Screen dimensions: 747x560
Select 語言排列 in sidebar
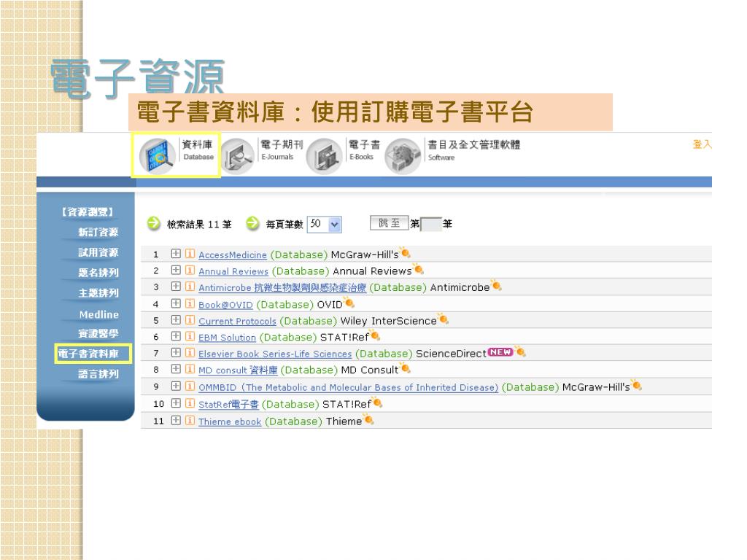click(x=98, y=374)
